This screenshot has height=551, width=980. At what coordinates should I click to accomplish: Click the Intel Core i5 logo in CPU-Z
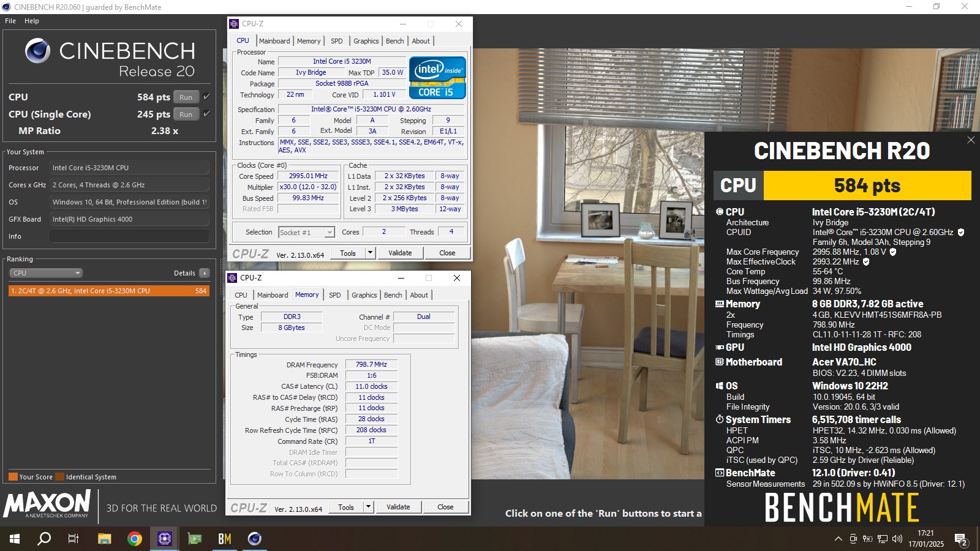pos(437,78)
